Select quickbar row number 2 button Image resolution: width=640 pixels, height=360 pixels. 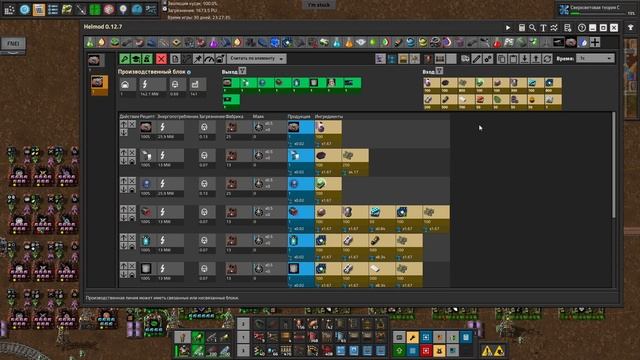243,324
